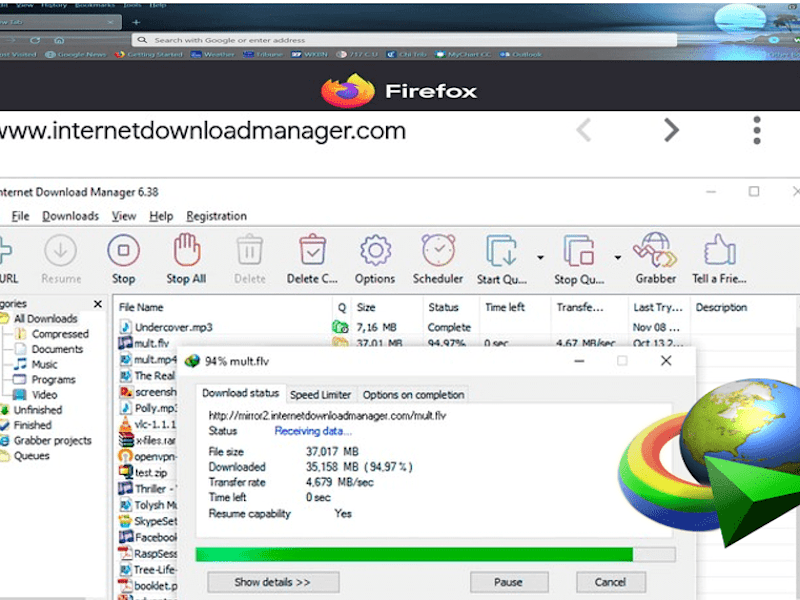Screen dimensions: 800x600
Task: Click the back arrow beside the URL
Action: (584, 130)
